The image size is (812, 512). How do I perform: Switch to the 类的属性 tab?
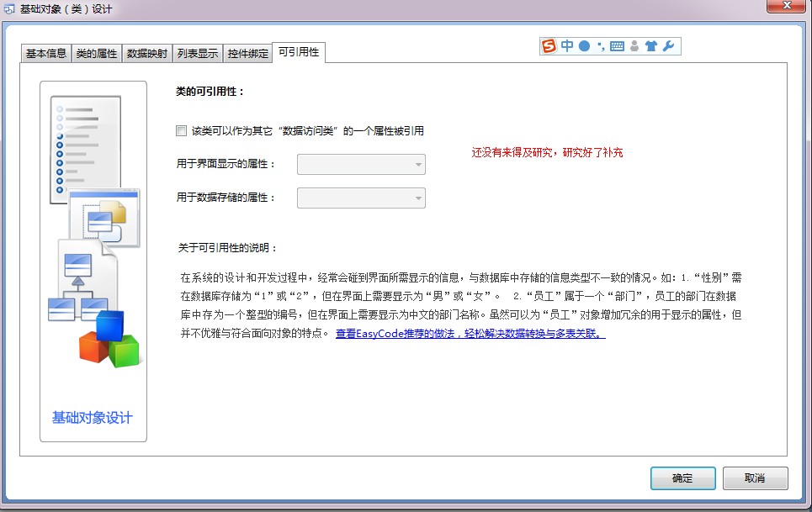coord(96,53)
